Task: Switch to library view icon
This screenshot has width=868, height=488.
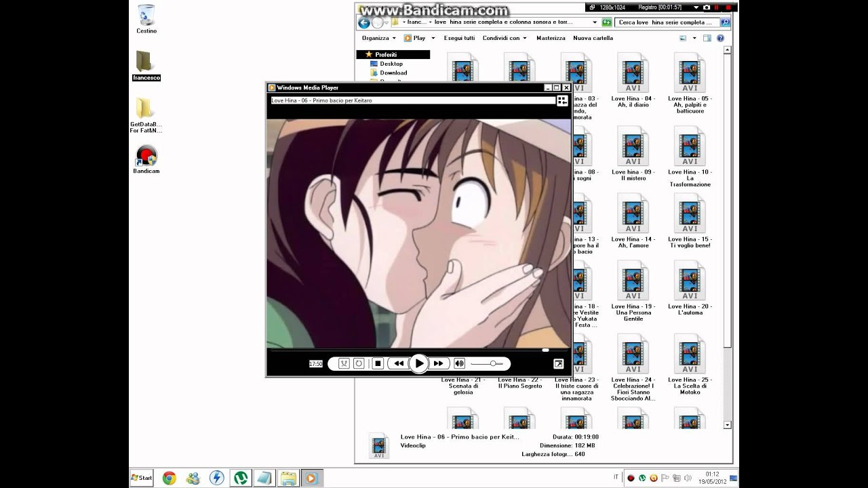Action: pos(562,100)
